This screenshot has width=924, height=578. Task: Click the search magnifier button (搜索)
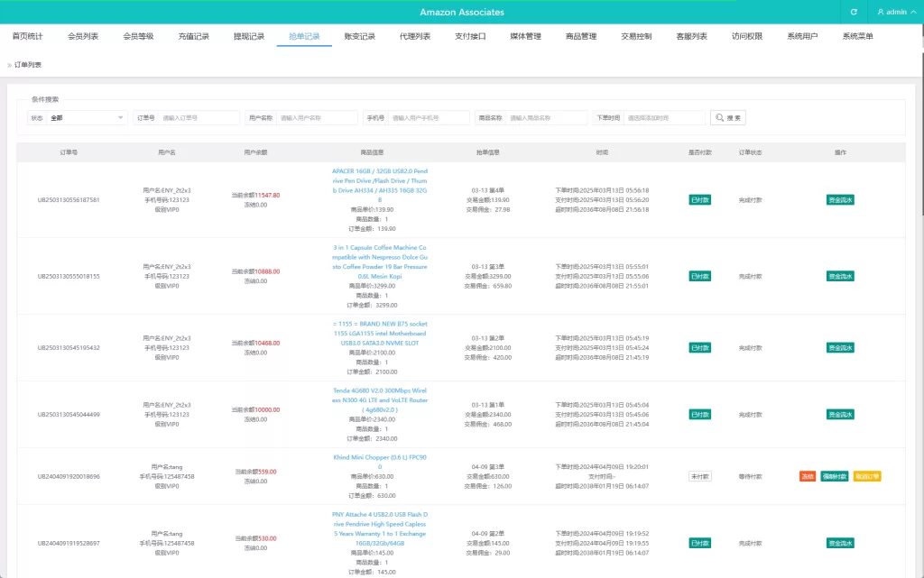pos(727,117)
